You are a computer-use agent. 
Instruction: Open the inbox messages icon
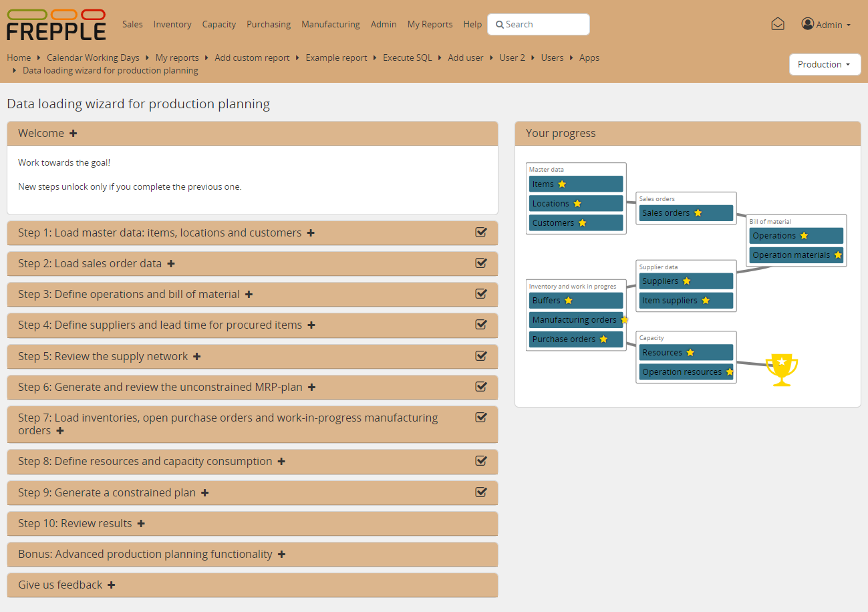[777, 24]
